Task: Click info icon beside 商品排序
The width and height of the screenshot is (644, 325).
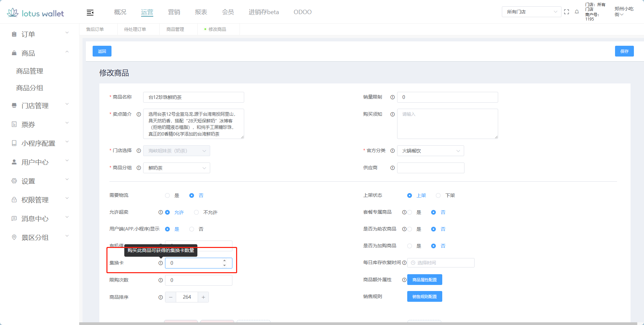Action: point(161,297)
